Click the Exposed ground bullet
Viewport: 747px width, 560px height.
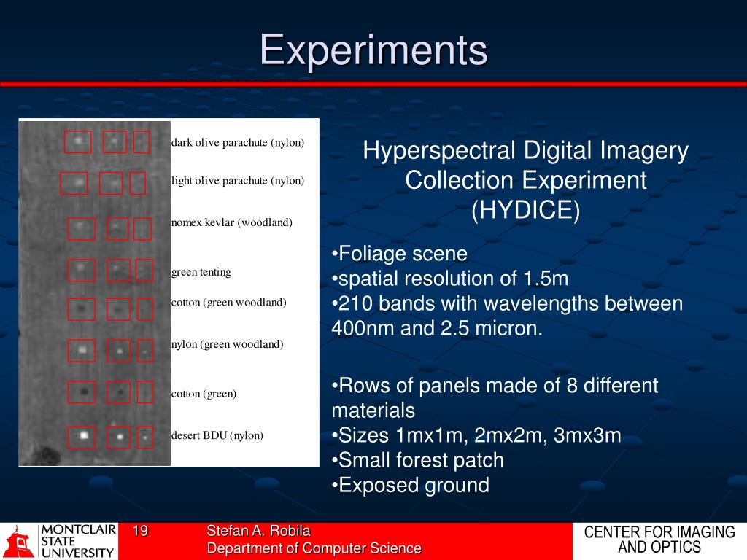point(410,485)
